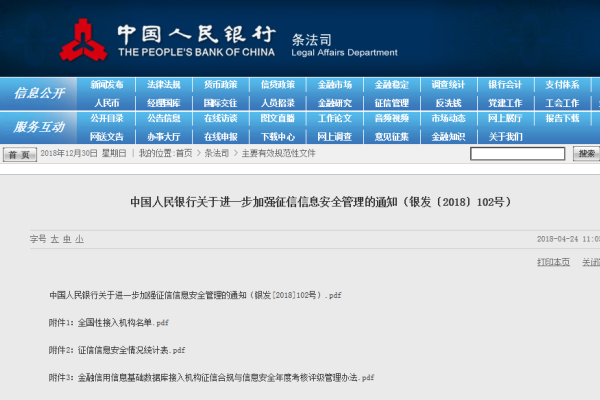Open 反洗钱 section

[x=448, y=103]
